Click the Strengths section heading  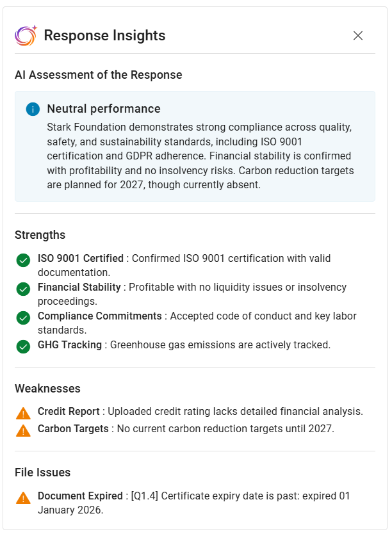(x=40, y=235)
